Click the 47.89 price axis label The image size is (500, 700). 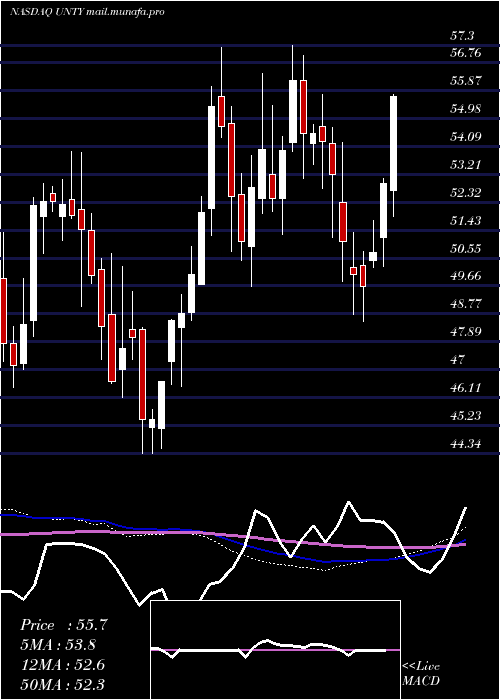466,332
